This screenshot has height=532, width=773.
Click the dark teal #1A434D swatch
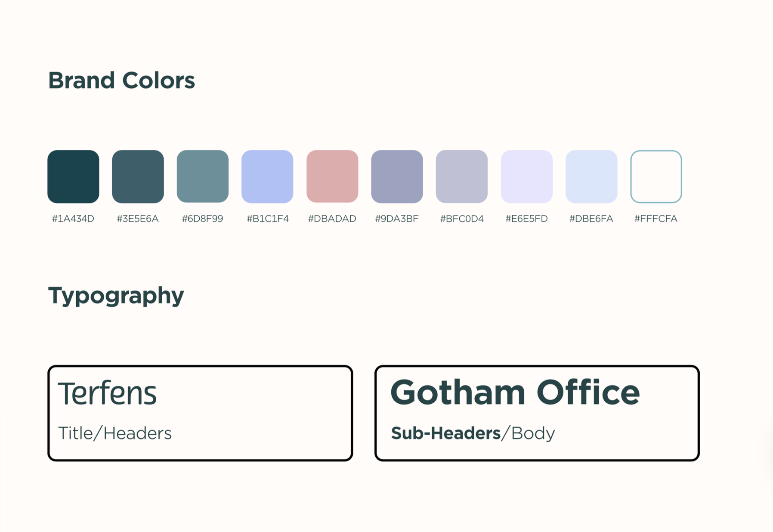[x=73, y=176]
